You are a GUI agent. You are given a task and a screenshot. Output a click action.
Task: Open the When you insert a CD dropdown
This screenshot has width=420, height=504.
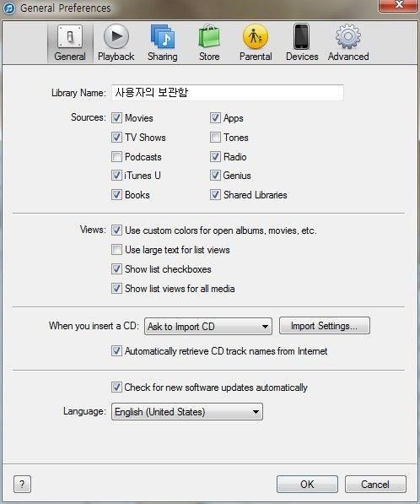tap(208, 326)
